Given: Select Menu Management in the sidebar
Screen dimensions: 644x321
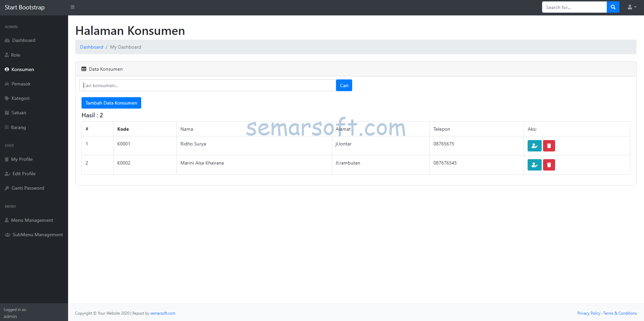Looking at the screenshot, I should point(32,220).
